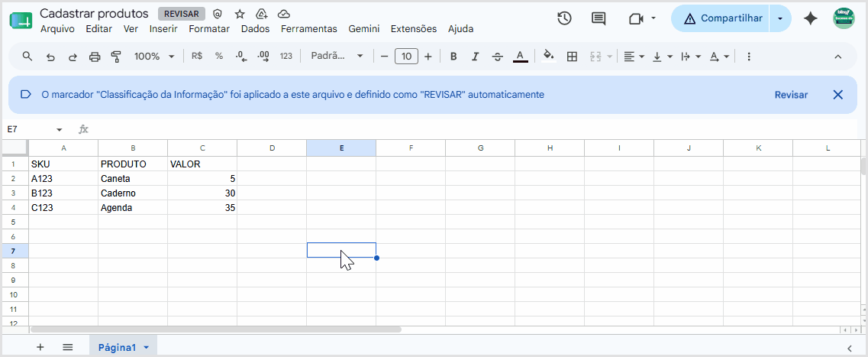Redo the last action
The image size is (868, 357).
coord(73,57)
